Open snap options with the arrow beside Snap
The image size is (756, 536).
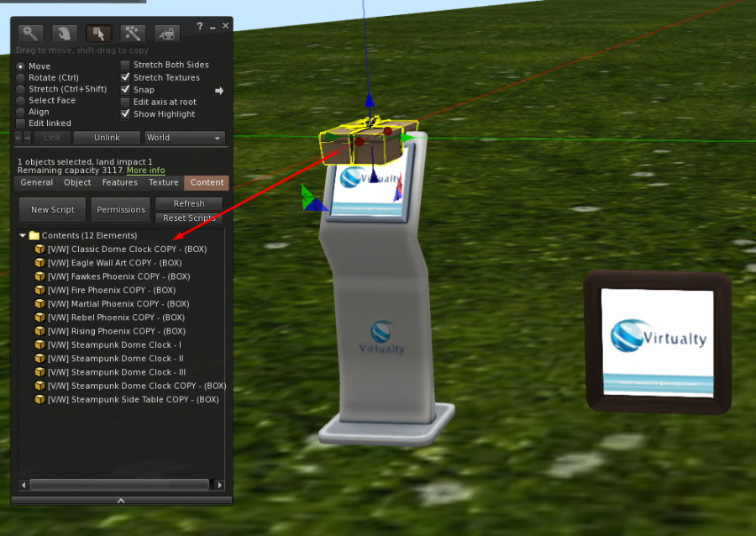coord(219,90)
